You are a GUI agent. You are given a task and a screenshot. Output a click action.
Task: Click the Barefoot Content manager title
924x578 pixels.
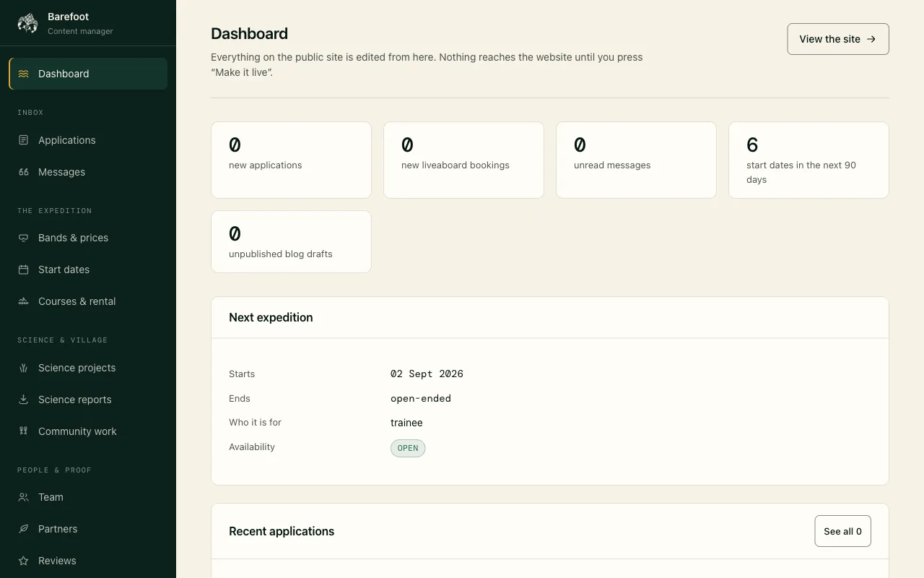point(80,23)
